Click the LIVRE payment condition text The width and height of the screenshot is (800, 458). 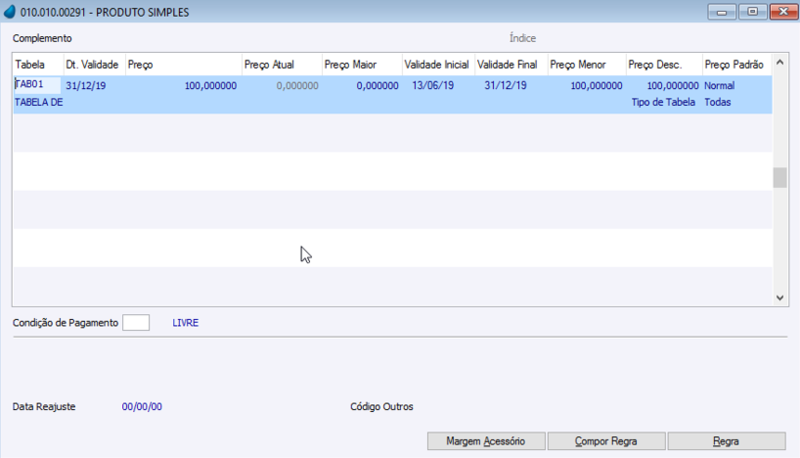(185, 323)
